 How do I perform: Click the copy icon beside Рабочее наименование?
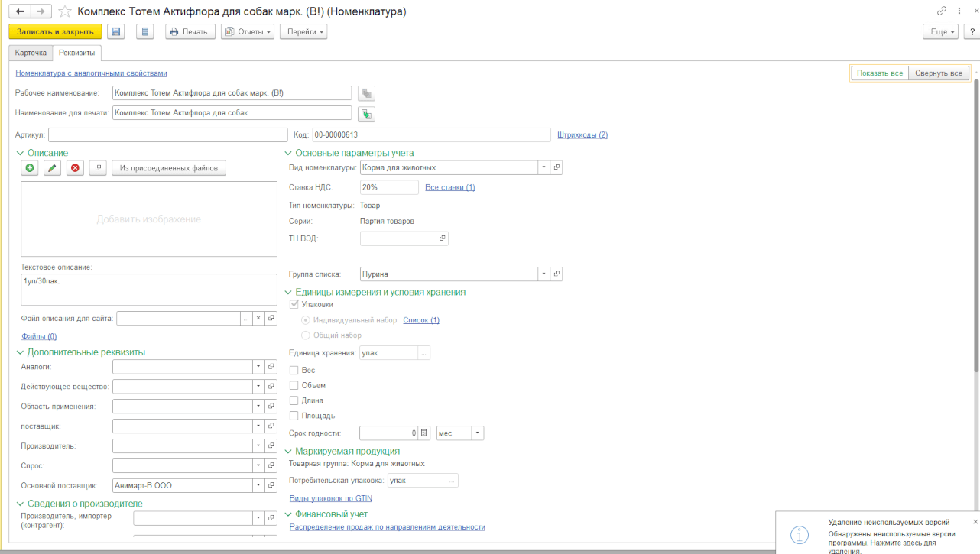pyautogui.click(x=367, y=93)
